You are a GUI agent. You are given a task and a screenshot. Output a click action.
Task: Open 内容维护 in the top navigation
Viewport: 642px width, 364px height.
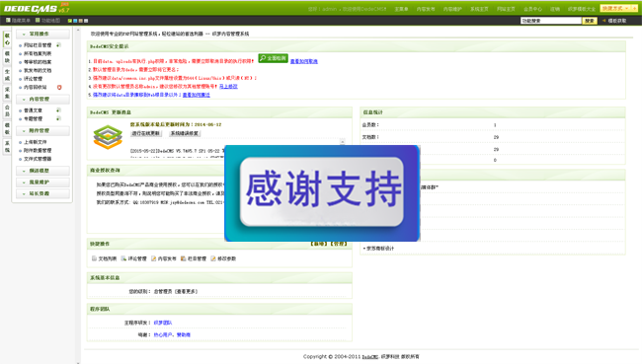coord(452,9)
